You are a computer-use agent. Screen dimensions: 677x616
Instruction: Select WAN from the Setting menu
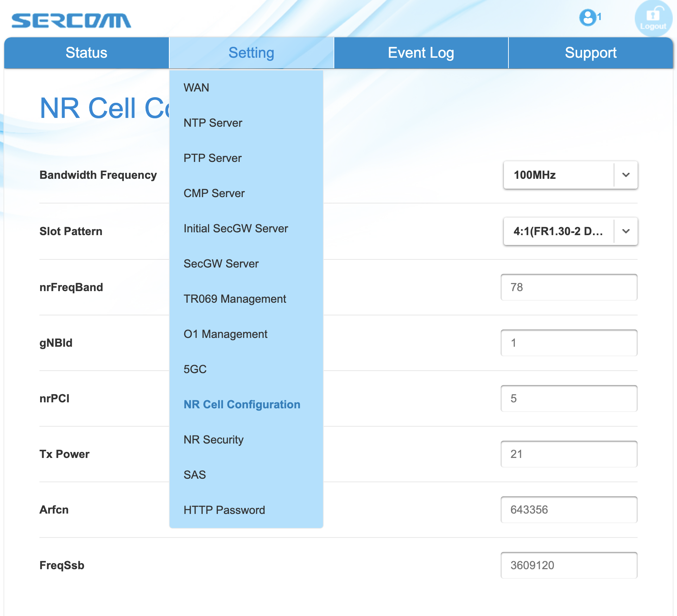click(196, 88)
